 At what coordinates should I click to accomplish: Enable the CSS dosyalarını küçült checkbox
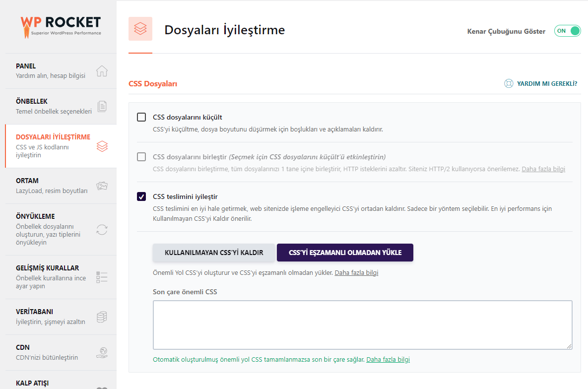coord(141,118)
